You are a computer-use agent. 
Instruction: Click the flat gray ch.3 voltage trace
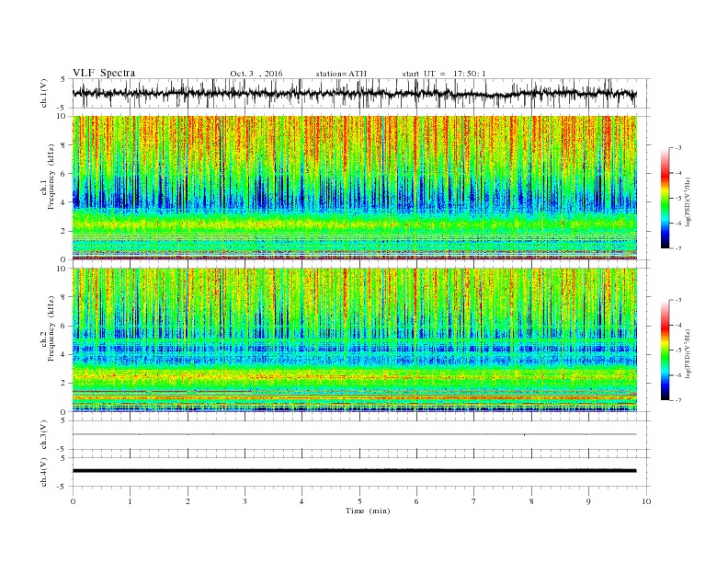(355, 434)
